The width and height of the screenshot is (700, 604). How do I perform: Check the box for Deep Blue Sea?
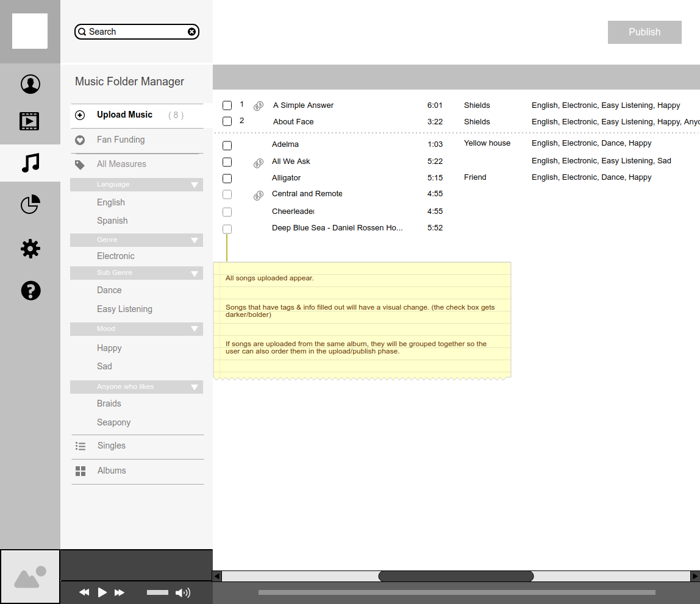click(227, 229)
